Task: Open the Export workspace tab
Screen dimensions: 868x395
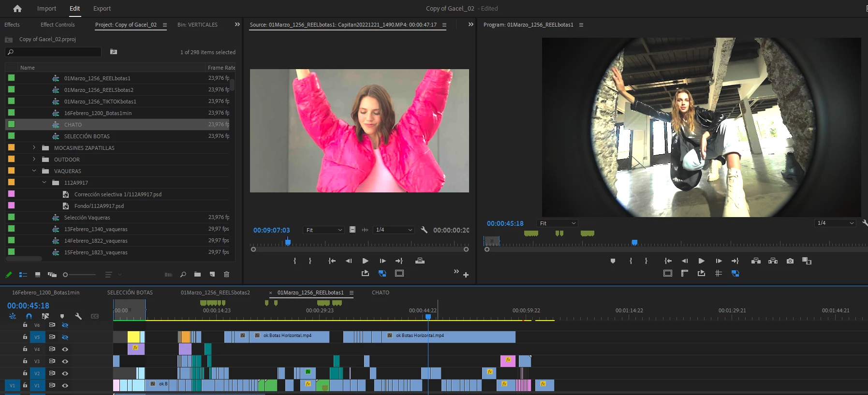Action: [102, 8]
